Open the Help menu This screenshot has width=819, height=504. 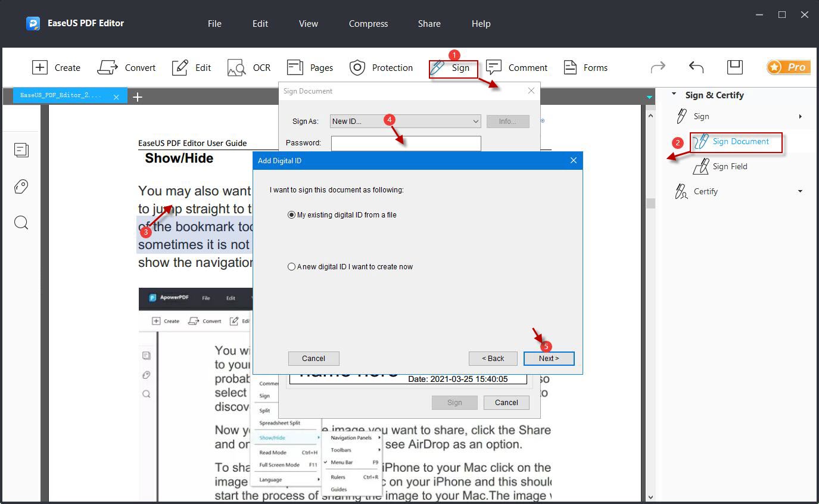tap(481, 24)
